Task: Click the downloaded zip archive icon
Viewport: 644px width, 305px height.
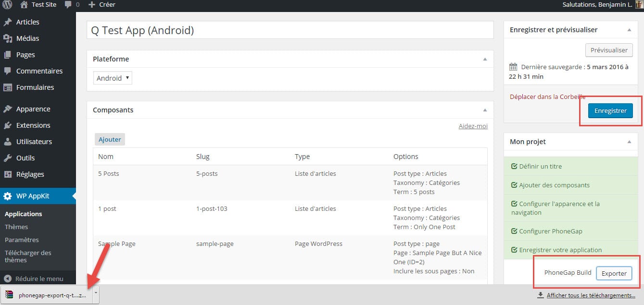Action: [x=10, y=295]
